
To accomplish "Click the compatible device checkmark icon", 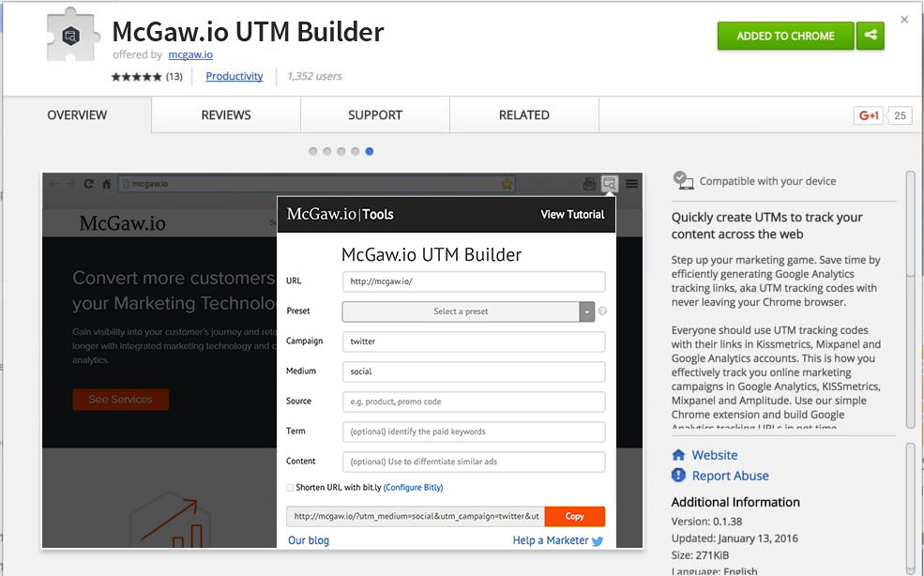I will 683,180.
